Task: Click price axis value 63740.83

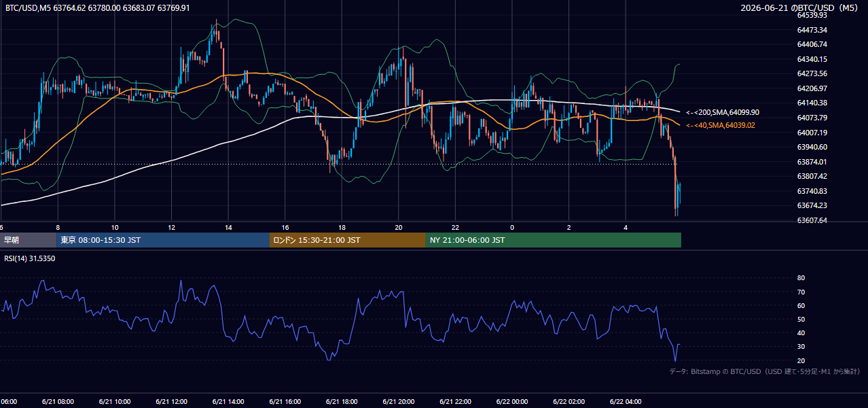Action: 812,191
